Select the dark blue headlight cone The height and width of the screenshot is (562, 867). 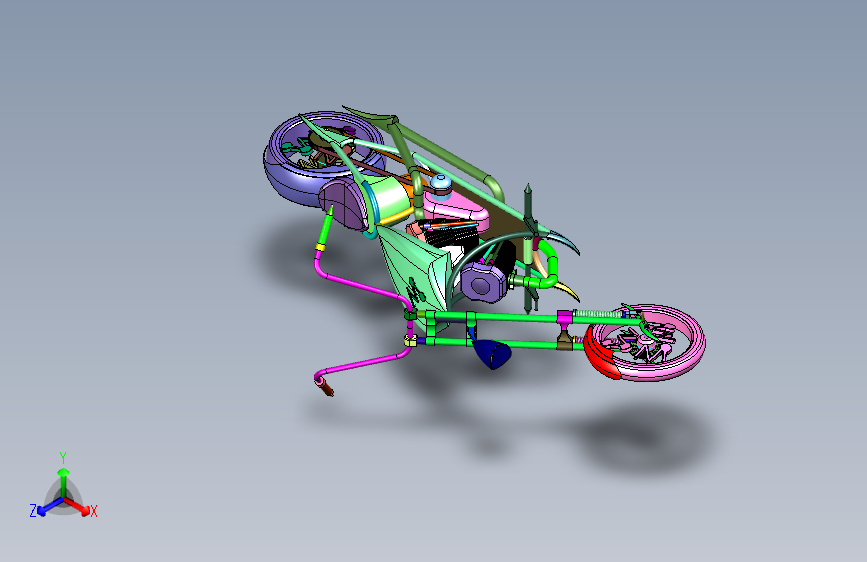click(x=493, y=354)
